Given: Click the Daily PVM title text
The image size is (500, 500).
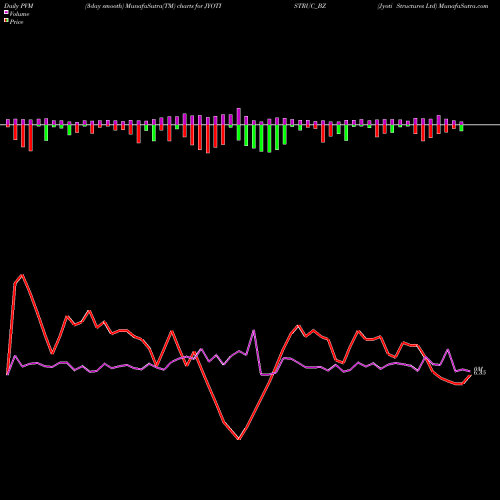Looking at the screenshot, I should pos(19,6).
